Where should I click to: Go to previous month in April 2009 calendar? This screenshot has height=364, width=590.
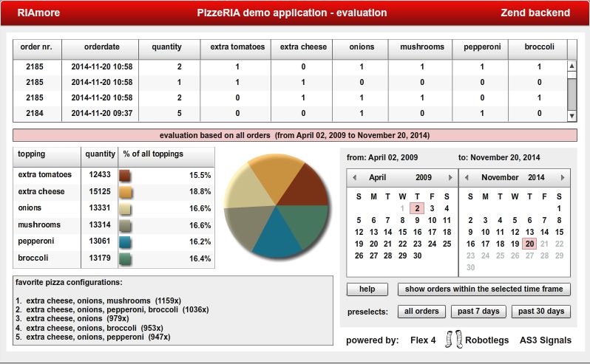pos(354,177)
